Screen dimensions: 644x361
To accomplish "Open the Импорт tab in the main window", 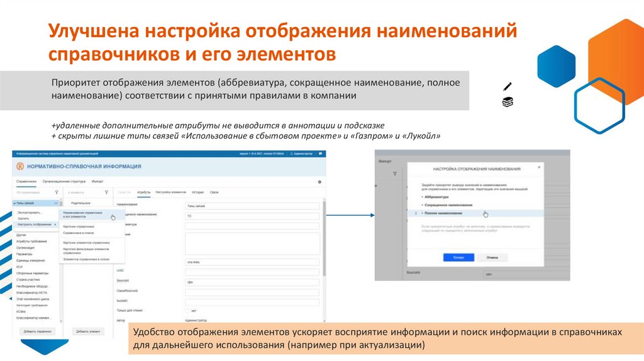I will click(x=97, y=181).
